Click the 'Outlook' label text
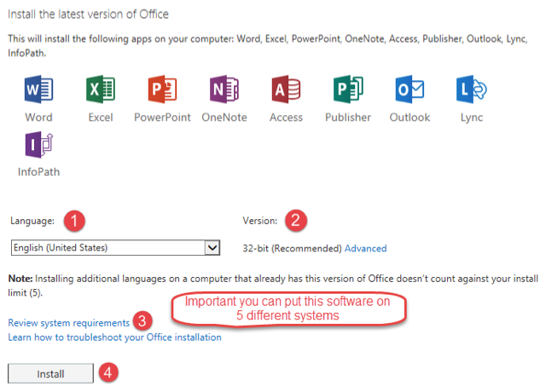 (409, 118)
